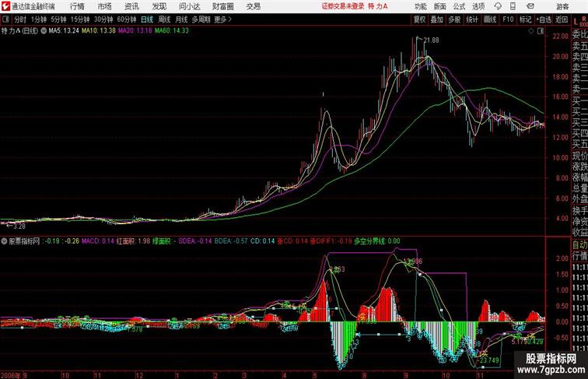Click the Tongdaxin red logo icon

5,6
